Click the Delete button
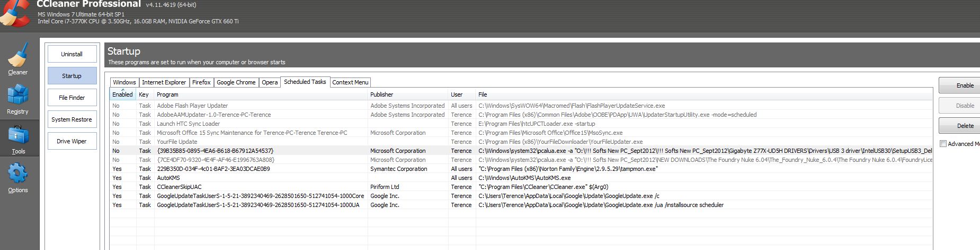This screenshot has height=250, width=980. pos(959,126)
